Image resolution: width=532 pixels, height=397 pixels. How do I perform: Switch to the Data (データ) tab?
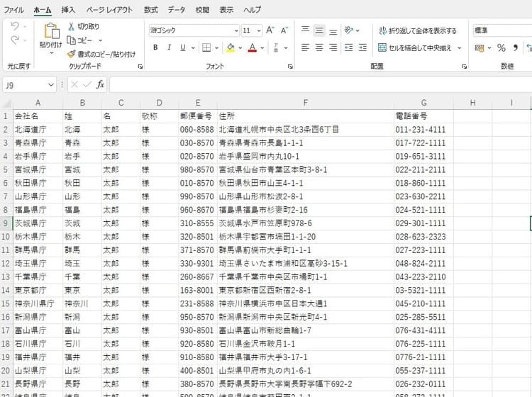pyautogui.click(x=177, y=10)
